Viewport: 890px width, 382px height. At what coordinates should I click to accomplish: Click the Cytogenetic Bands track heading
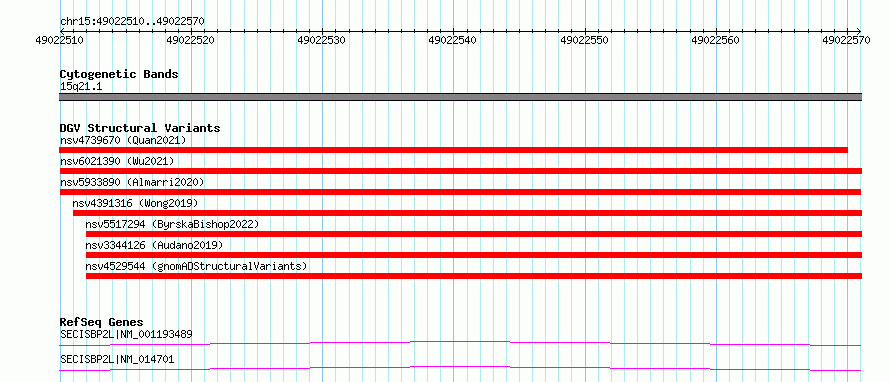[x=119, y=74]
